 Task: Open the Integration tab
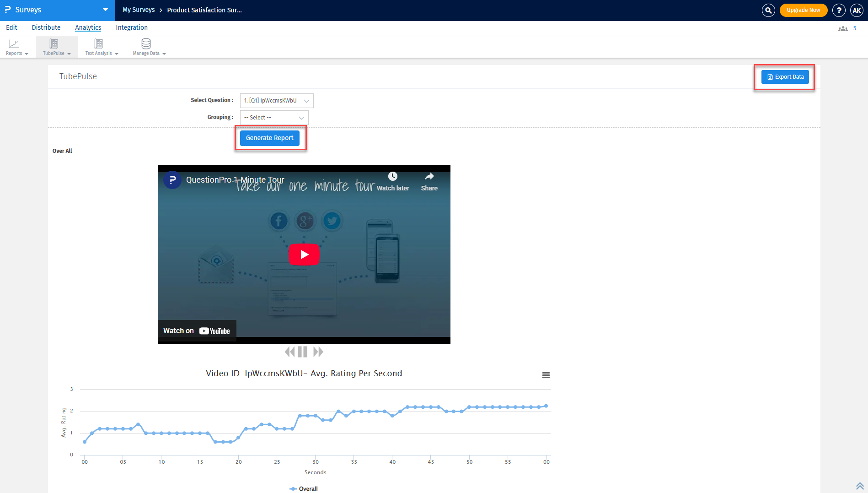[132, 27]
